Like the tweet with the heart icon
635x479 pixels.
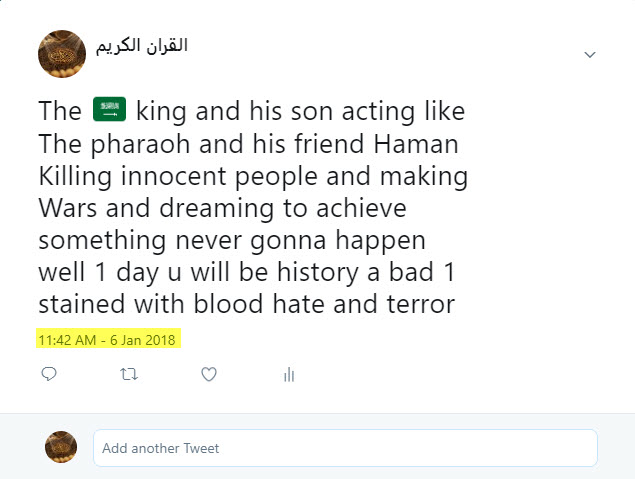209,375
